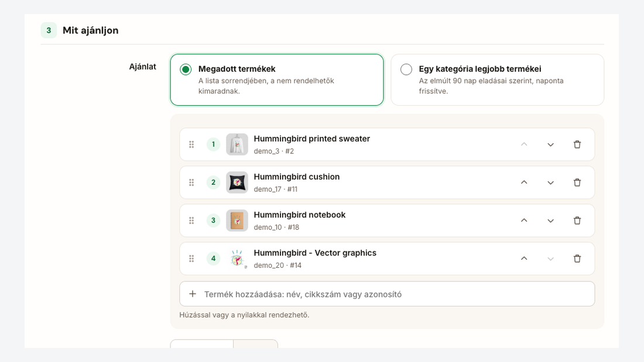
Task: Click 'Hummingbird notebook' product name
Action: point(299,215)
